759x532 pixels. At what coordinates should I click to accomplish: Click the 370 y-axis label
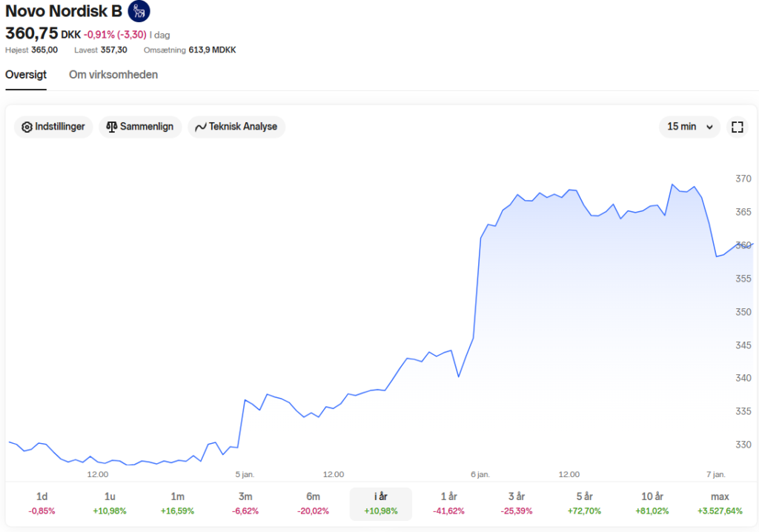point(743,179)
